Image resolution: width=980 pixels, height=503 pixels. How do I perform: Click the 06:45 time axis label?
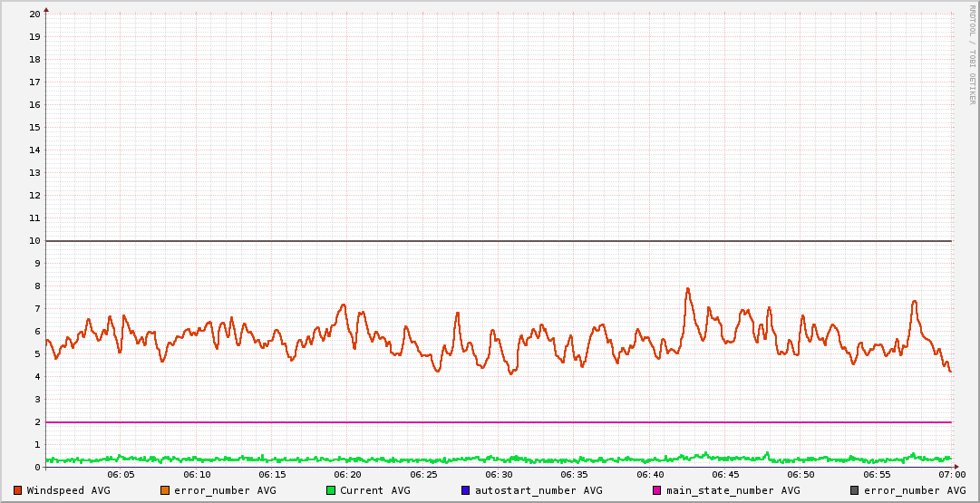[x=725, y=475]
